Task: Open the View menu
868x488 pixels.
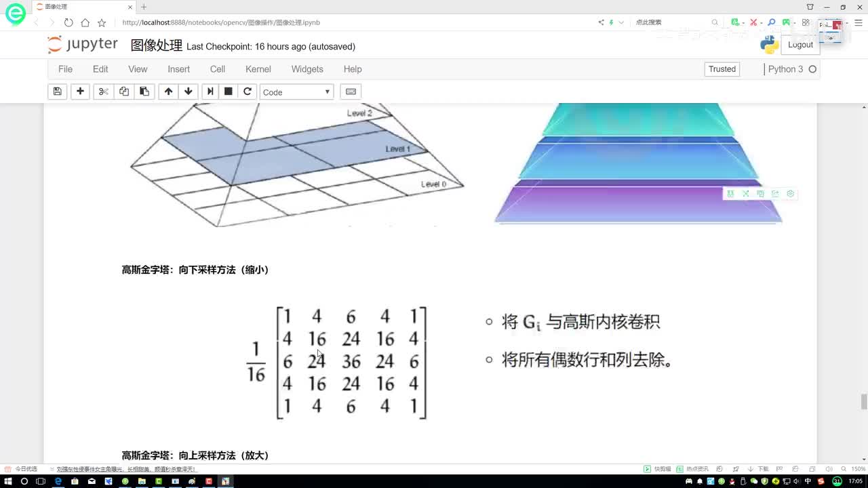Action: pyautogui.click(x=138, y=69)
